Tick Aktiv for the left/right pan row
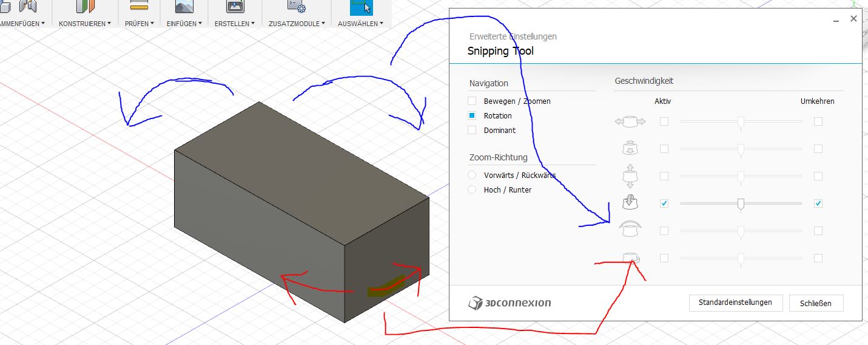 (664, 121)
